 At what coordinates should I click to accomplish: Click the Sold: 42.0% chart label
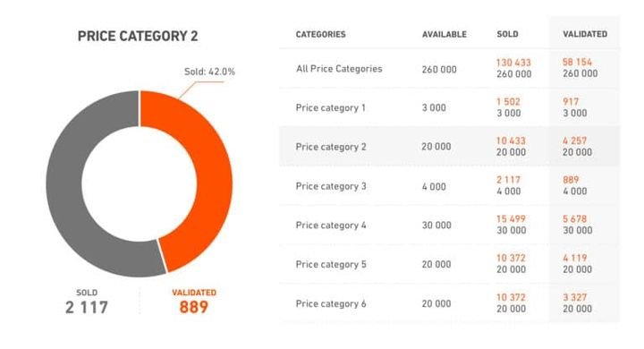click(x=209, y=72)
